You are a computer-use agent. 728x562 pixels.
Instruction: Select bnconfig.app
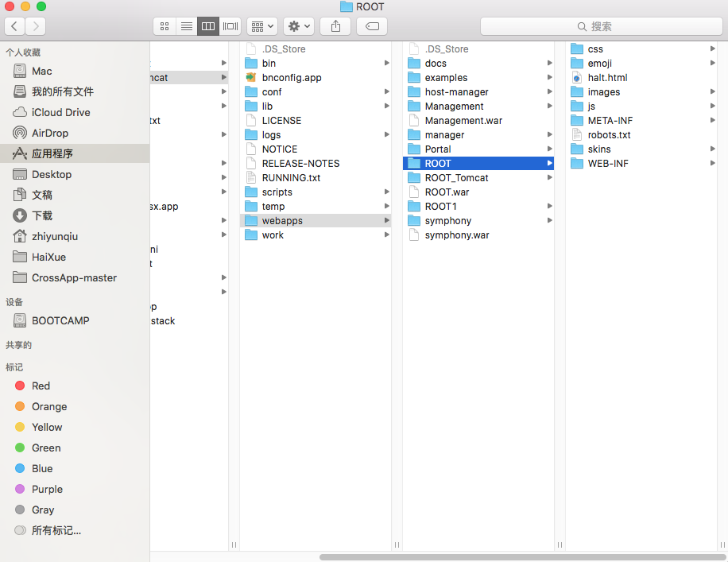pyautogui.click(x=316, y=78)
